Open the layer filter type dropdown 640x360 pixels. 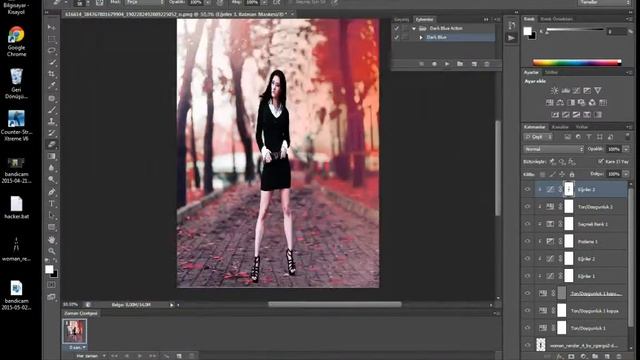pos(538,137)
